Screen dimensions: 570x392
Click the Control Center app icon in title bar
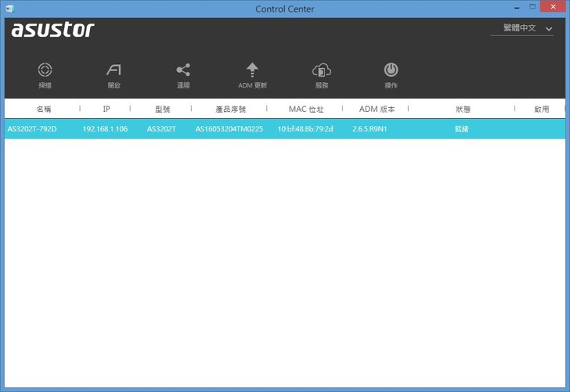coord(10,9)
